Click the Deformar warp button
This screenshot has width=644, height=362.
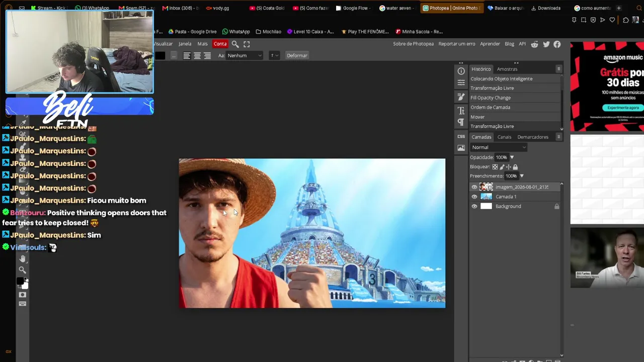[297, 56]
